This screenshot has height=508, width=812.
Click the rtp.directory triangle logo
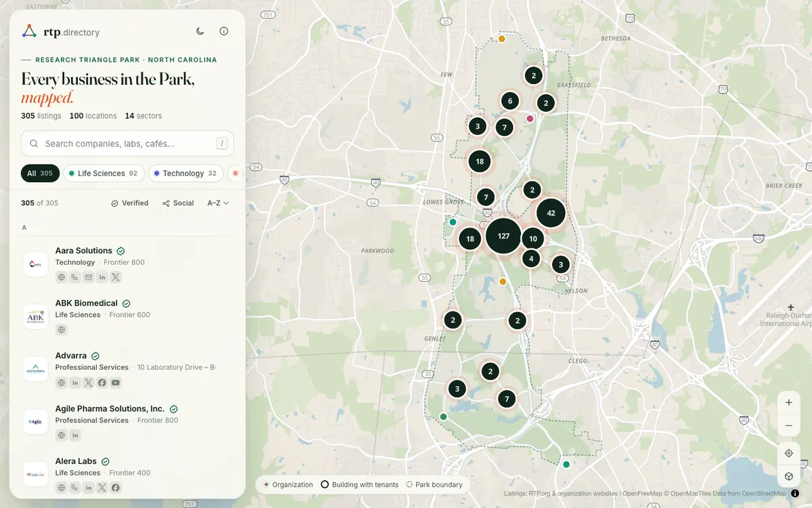pos(29,31)
